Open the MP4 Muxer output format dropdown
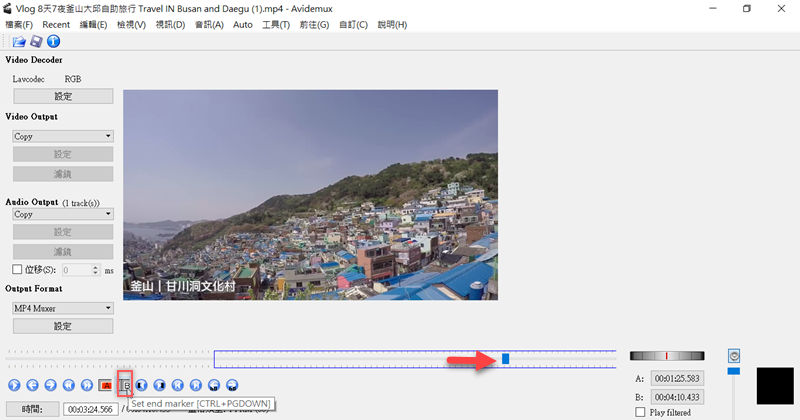This screenshot has height=420, width=800. click(x=62, y=308)
